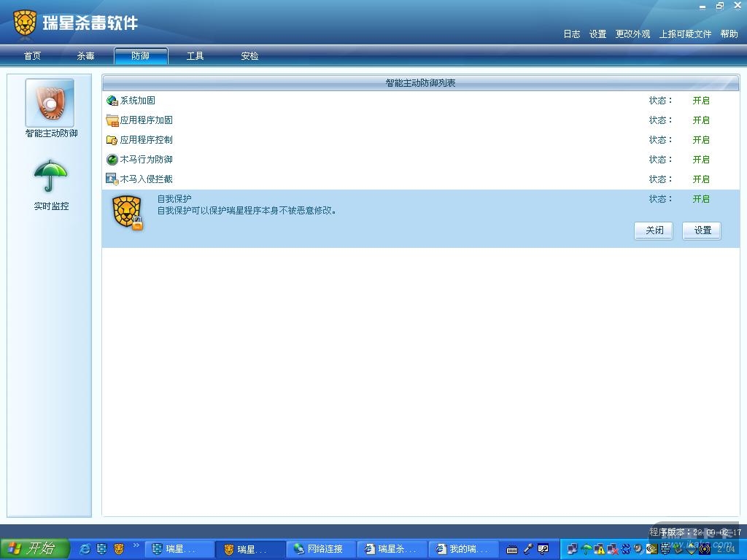Switch to the 杀毒 tab
This screenshot has height=560, width=747.
coord(86,55)
